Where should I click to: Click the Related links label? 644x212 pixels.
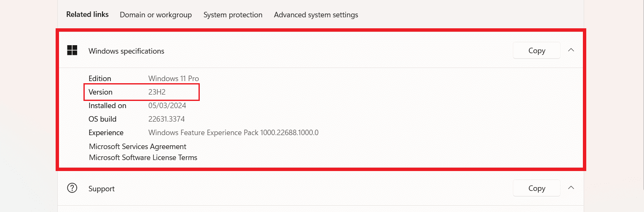point(87,14)
